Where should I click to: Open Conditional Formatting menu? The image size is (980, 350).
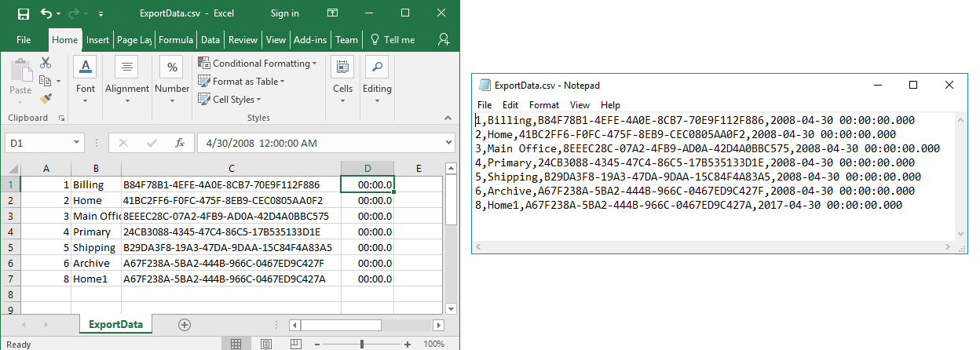pos(258,63)
